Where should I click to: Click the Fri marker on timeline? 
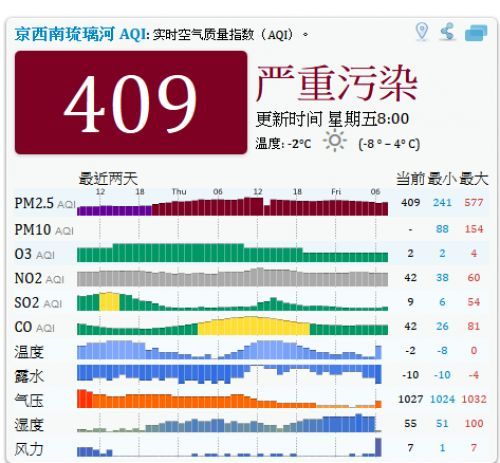(336, 192)
